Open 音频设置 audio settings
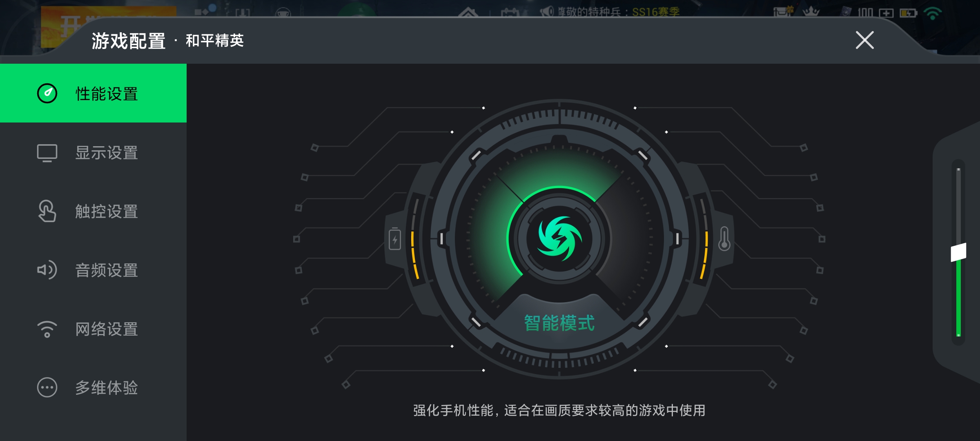The image size is (980, 441). (93, 270)
